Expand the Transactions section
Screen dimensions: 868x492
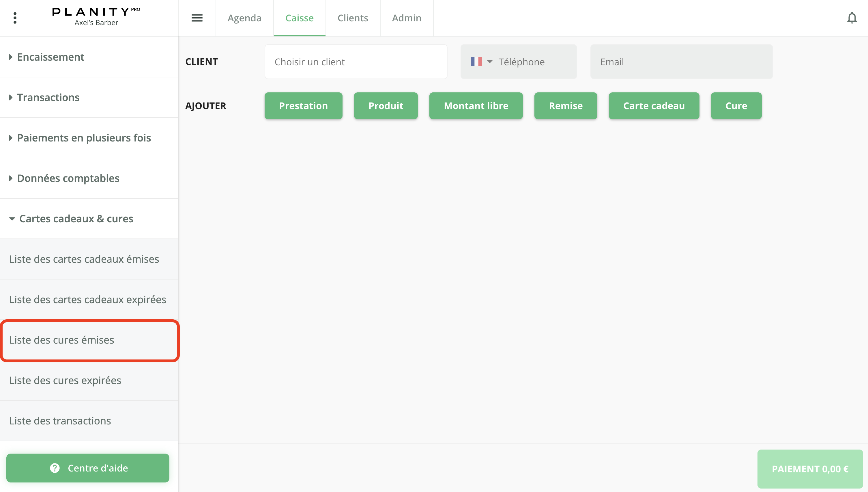[48, 97]
